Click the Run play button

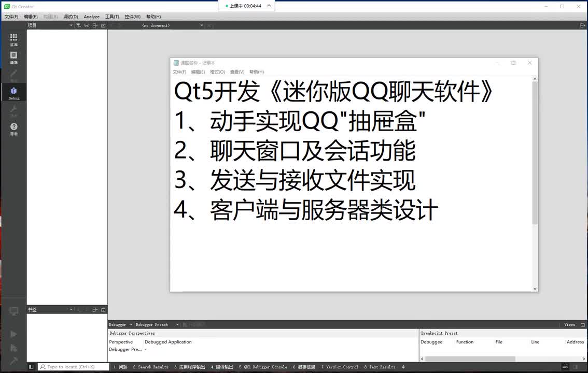pyautogui.click(x=13, y=334)
